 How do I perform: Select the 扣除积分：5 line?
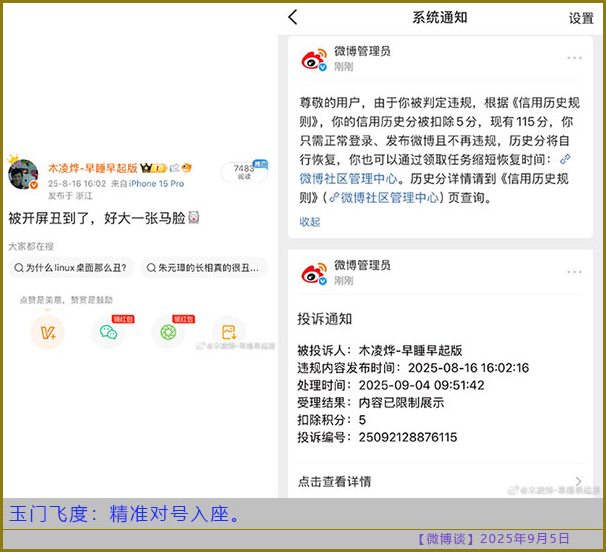click(331, 420)
